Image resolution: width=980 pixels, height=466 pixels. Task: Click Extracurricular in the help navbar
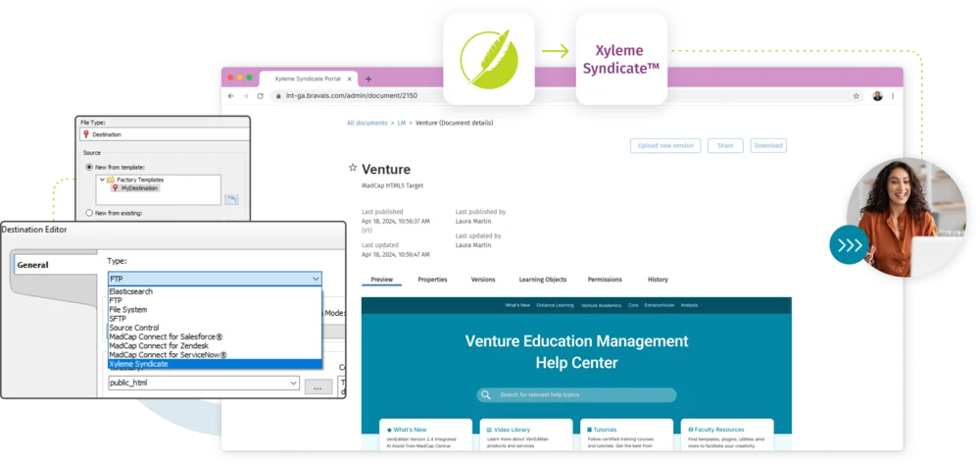pyautogui.click(x=659, y=305)
